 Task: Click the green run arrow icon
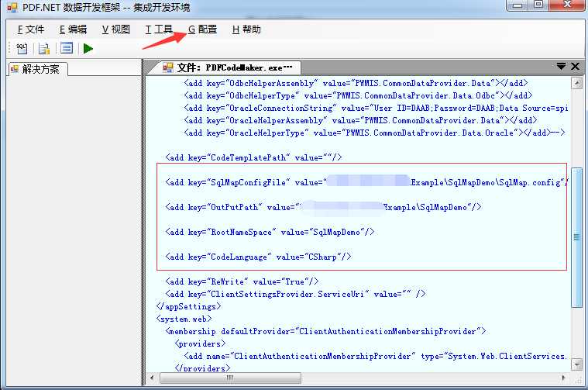[88, 48]
